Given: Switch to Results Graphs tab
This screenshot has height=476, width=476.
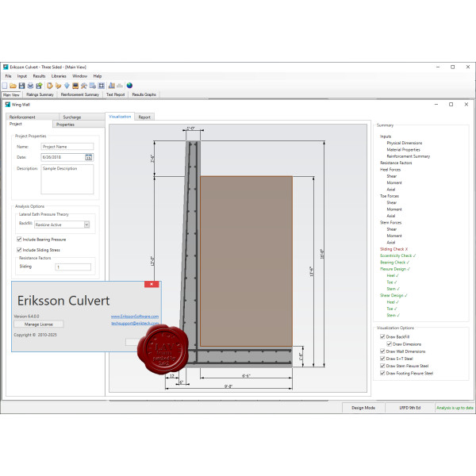Looking at the screenshot, I should (144, 94).
